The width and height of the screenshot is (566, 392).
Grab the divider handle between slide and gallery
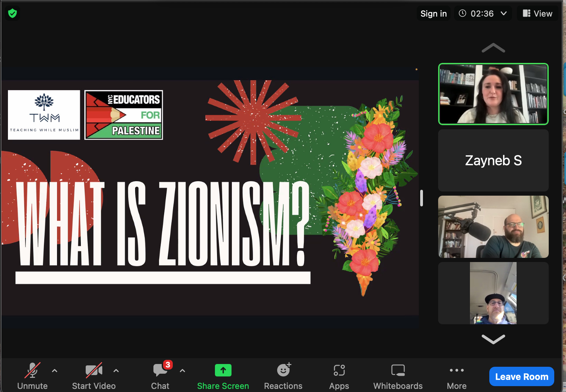(422, 198)
